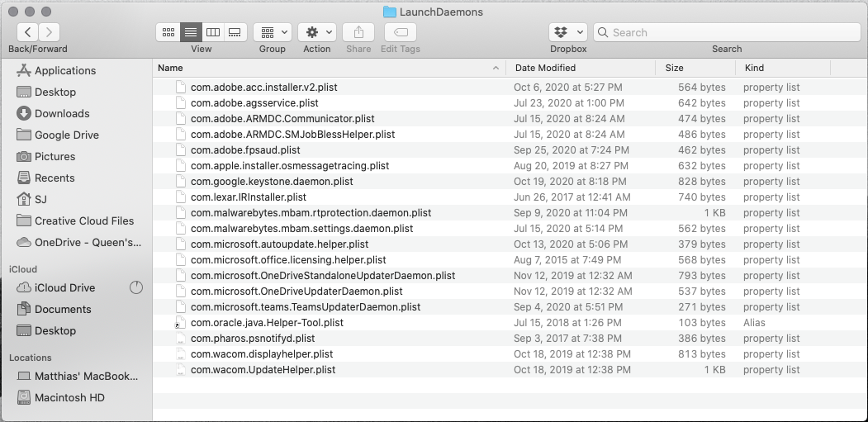
Task: Sort by the Name column header
Action: click(170, 68)
